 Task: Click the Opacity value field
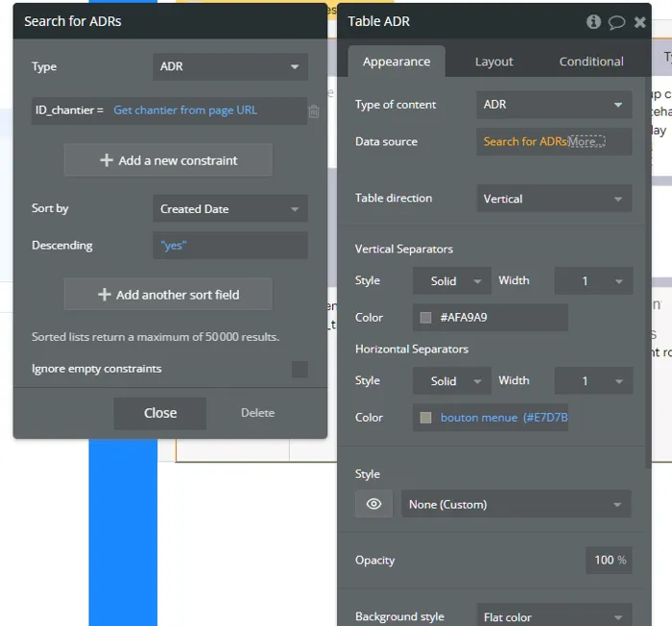coord(608,561)
